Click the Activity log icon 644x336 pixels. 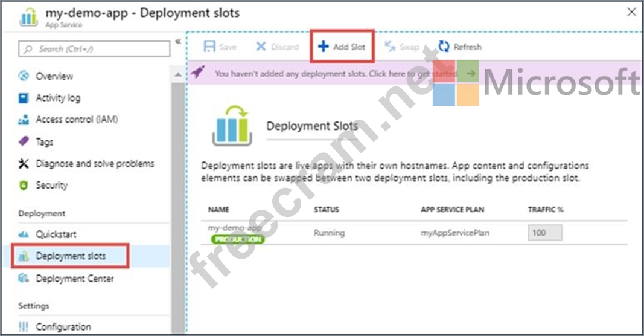point(24,98)
